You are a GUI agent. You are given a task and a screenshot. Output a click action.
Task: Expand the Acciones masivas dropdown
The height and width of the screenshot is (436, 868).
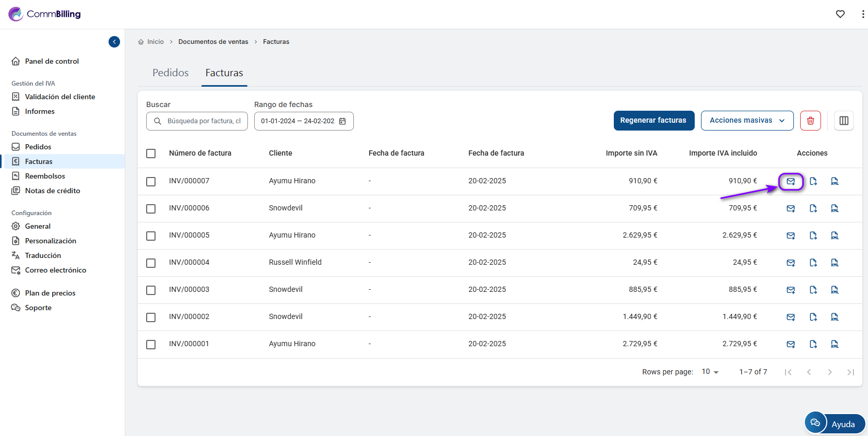point(747,121)
